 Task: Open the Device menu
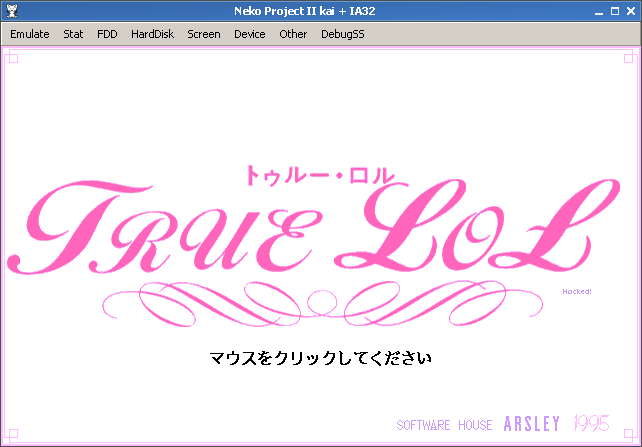250,34
